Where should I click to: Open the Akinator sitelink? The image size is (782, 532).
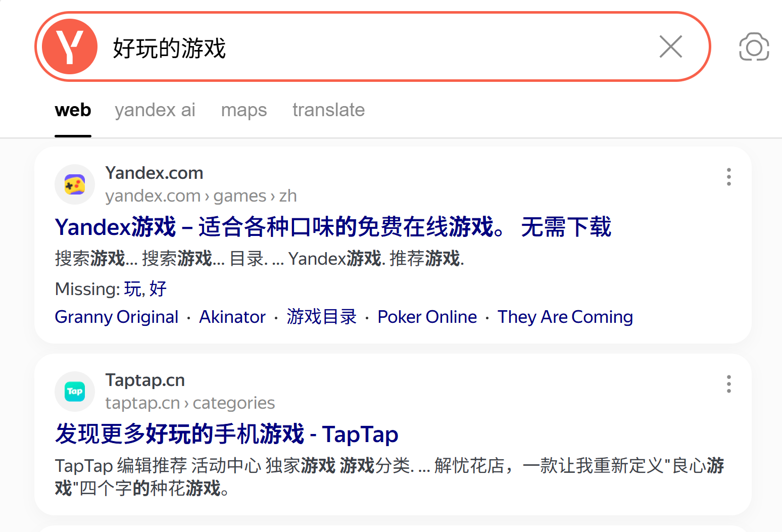click(232, 317)
